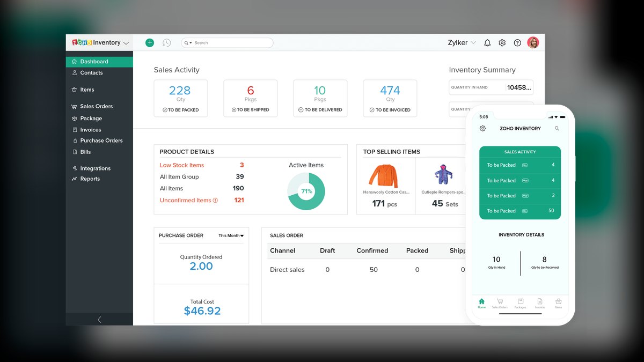Image resolution: width=644 pixels, height=362 pixels.
Task: Click the Total Cost $46.92 value
Action: point(202,311)
